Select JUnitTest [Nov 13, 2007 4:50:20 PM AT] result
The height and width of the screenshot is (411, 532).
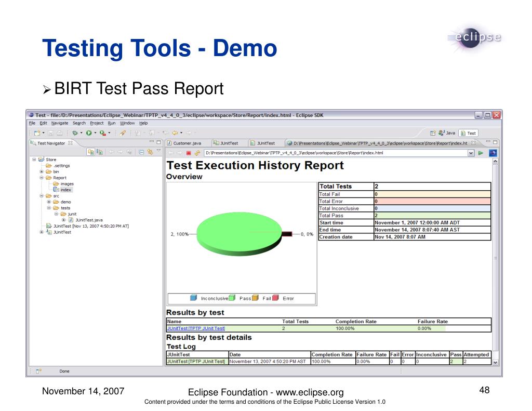pos(87,226)
